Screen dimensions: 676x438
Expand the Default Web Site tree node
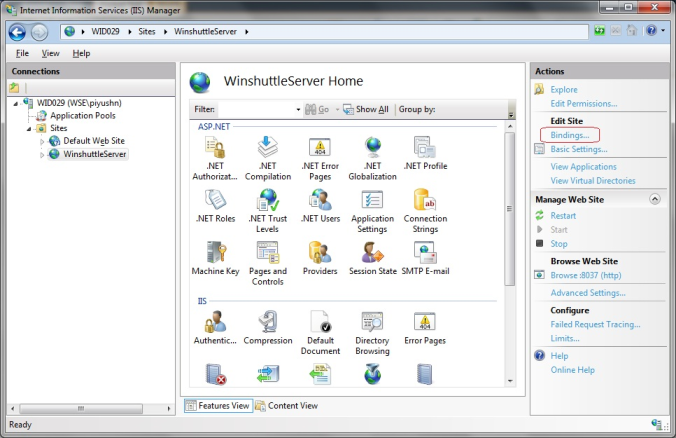[x=42, y=141]
